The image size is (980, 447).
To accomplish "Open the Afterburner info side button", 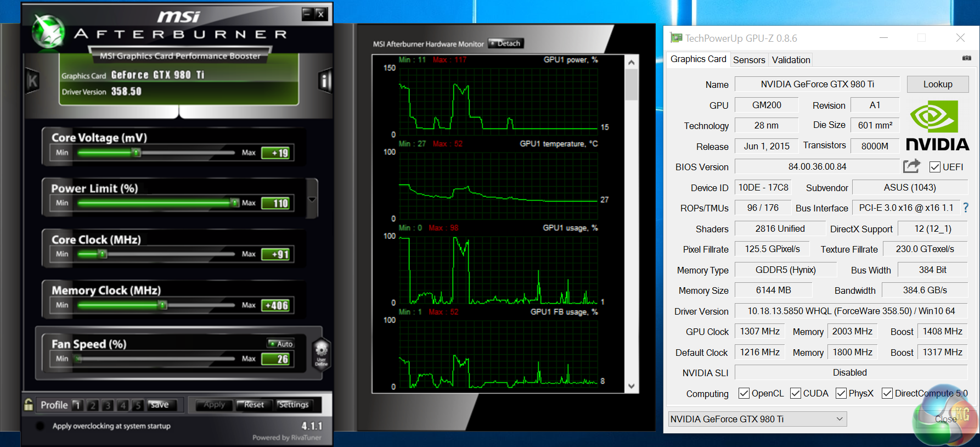I will [325, 81].
